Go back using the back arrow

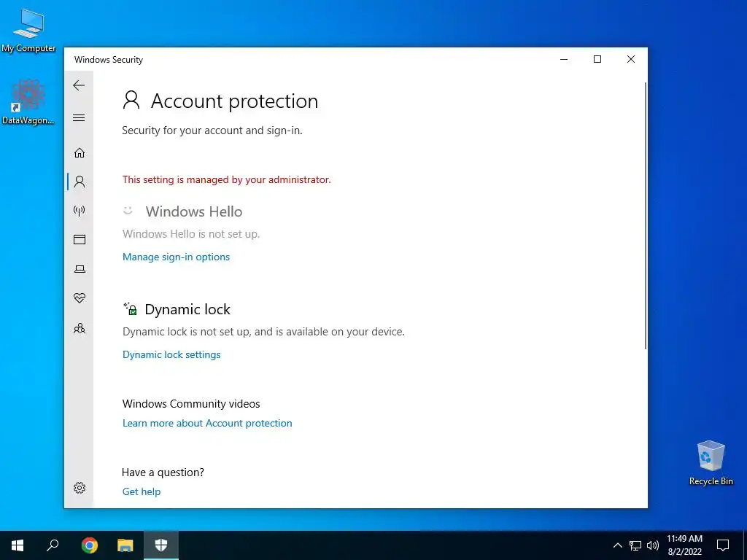pyautogui.click(x=79, y=85)
